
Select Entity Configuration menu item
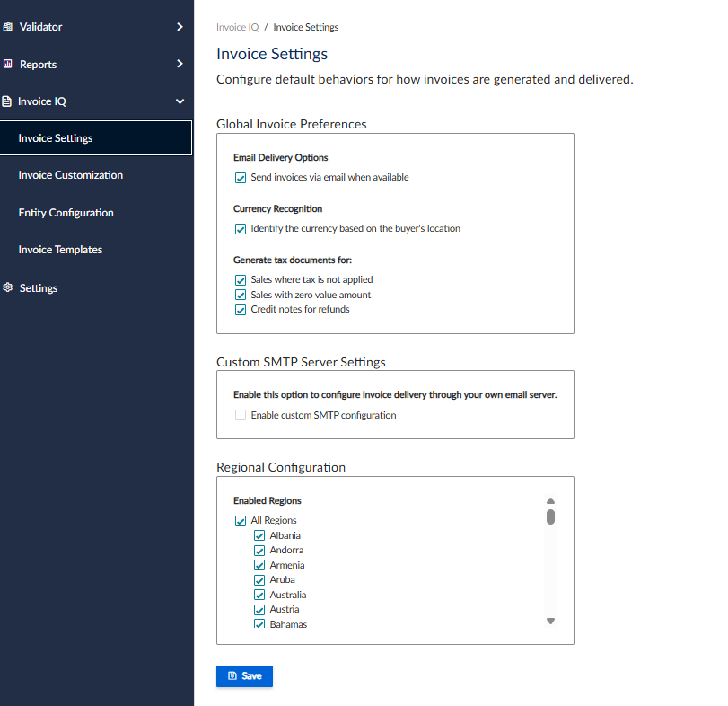pyautogui.click(x=66, y=212)
